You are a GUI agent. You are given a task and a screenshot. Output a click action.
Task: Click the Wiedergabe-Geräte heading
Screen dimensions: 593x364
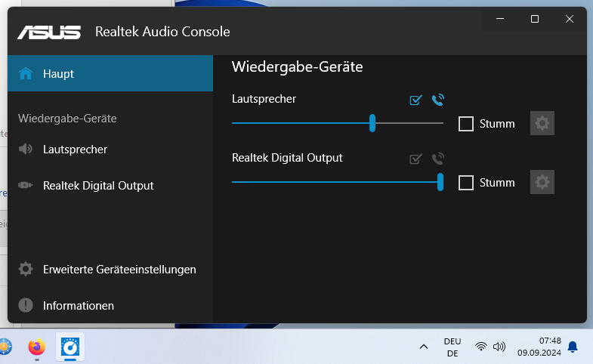tap(298, 67)
